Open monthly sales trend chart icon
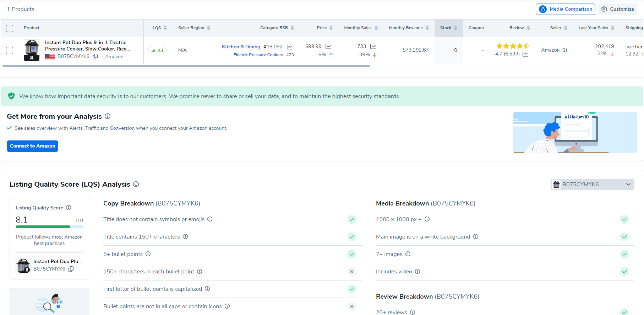The image size is (644, 315). 373,47
